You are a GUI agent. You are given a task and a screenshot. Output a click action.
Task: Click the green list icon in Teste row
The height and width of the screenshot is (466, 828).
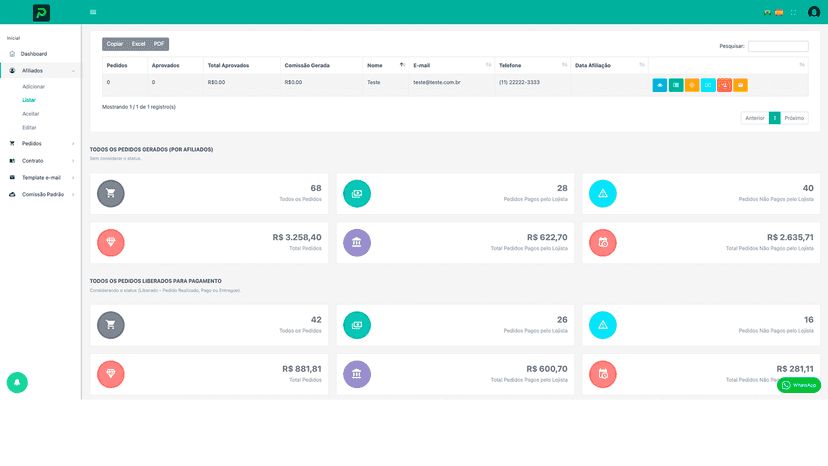[676, 85]
